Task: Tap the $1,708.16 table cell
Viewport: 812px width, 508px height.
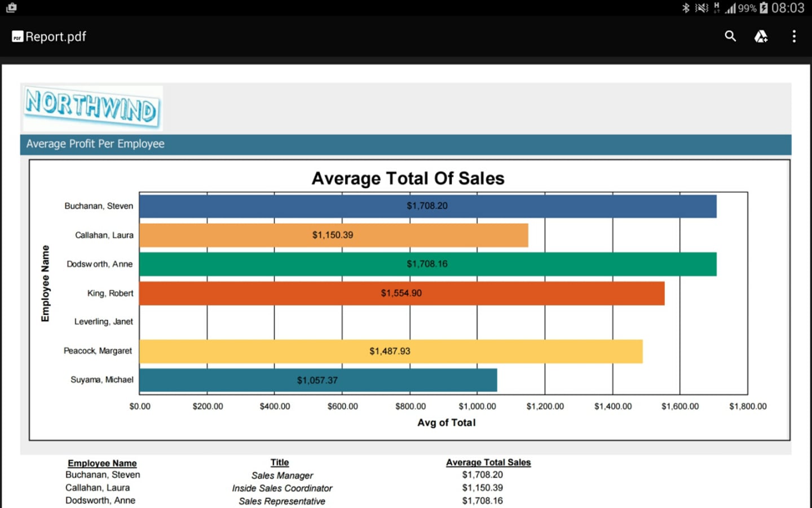Action: pyautogui.click(x=483, y=501)
